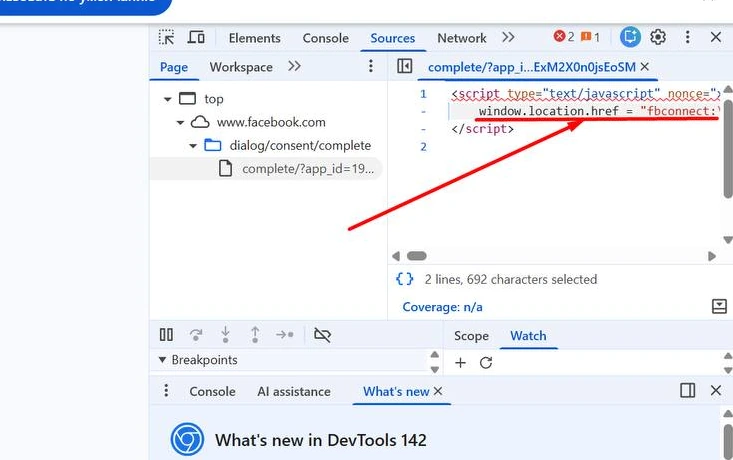The height and width of the screenshot is (460, 733).
Task: Click the Coverage: n/a link
Action: click(442, 307)
